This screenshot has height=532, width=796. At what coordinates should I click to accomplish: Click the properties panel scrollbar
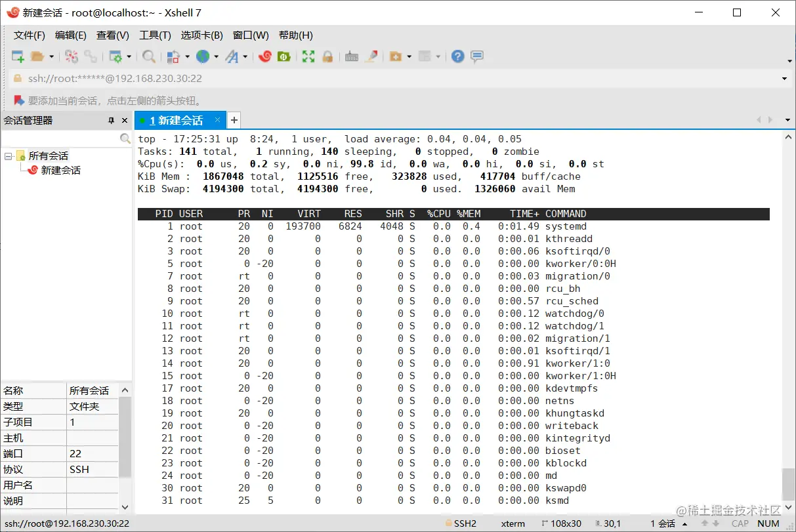click(x=125, y=436)
